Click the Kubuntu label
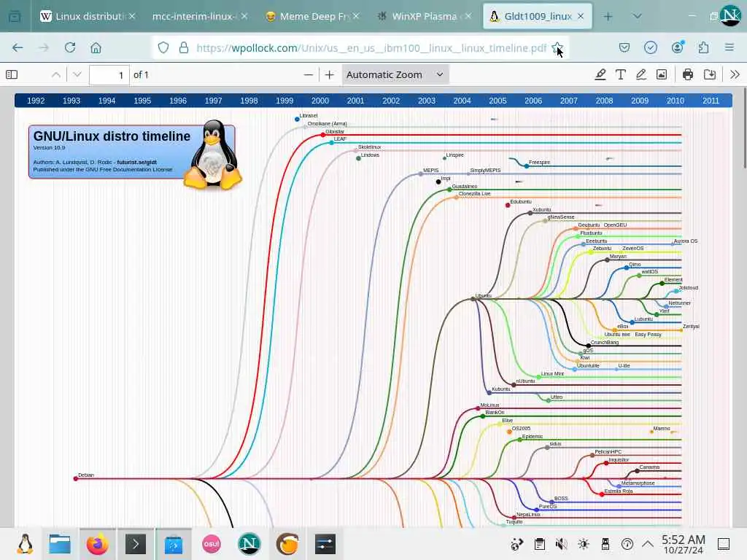Viewport: 747px width, 560px height. pos(500,389)
